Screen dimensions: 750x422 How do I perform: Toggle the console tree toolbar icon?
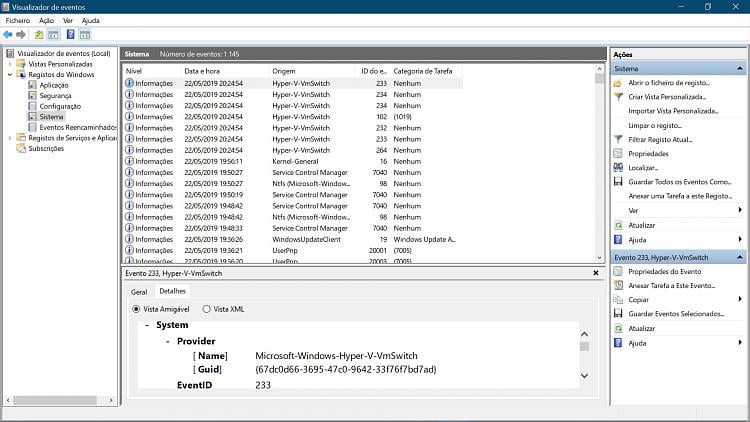point(53,34)
